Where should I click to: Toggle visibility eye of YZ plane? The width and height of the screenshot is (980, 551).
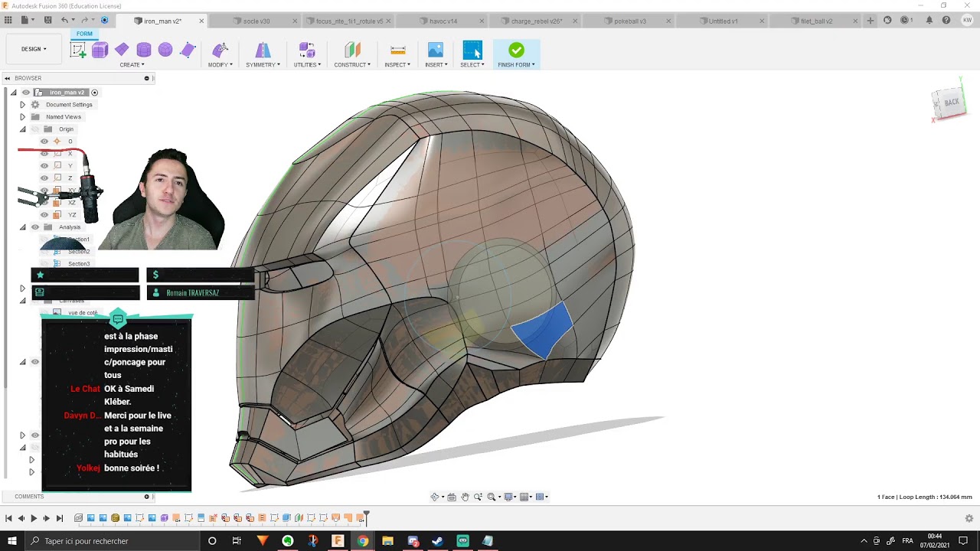coord(44,215)
